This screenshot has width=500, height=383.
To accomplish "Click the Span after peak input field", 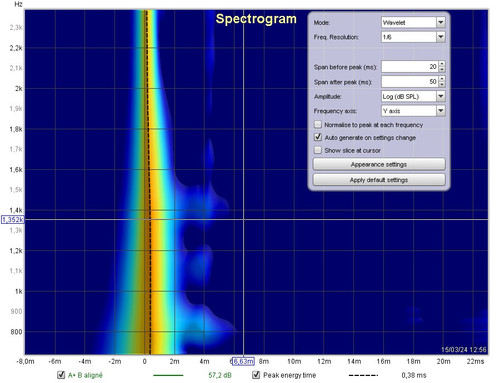I will click(x=410, y=81).
